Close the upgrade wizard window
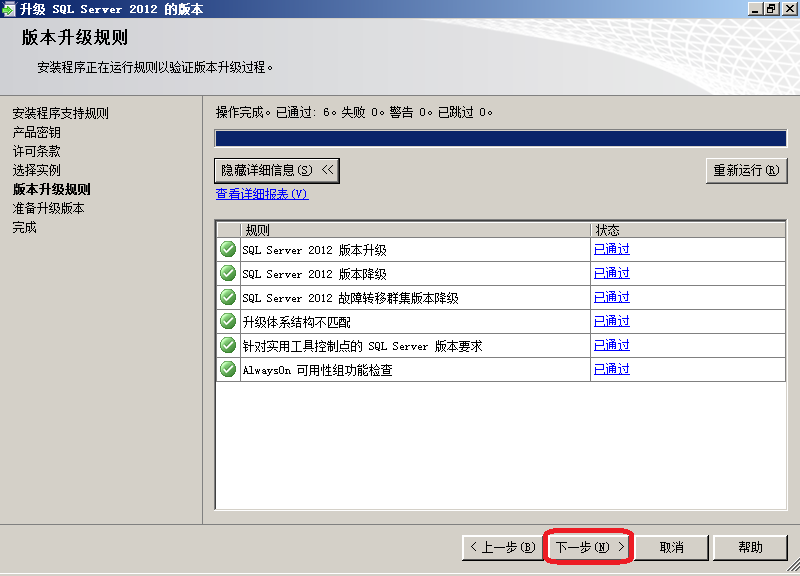 tap(790, 9)
